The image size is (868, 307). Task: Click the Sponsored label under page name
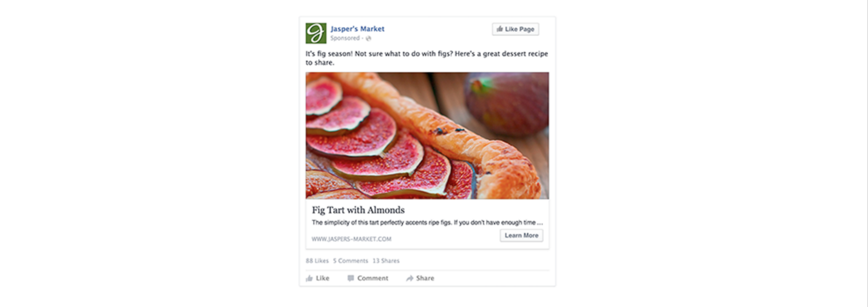pos(345,38)
